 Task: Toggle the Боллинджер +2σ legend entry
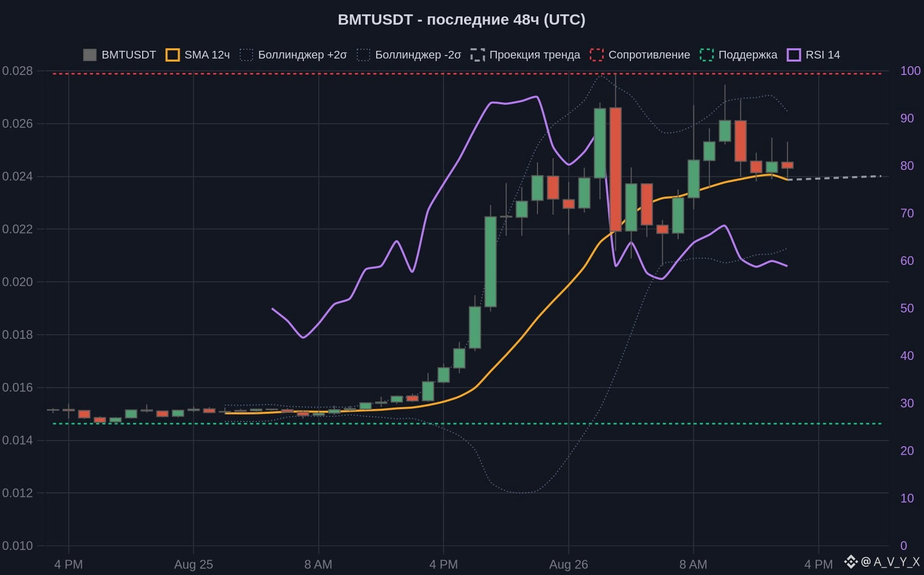point(293,55)
